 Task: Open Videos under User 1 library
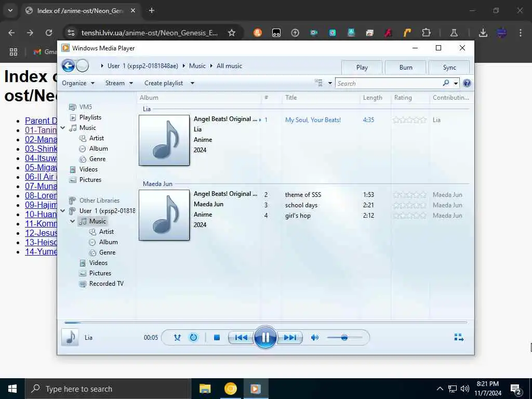94,263
